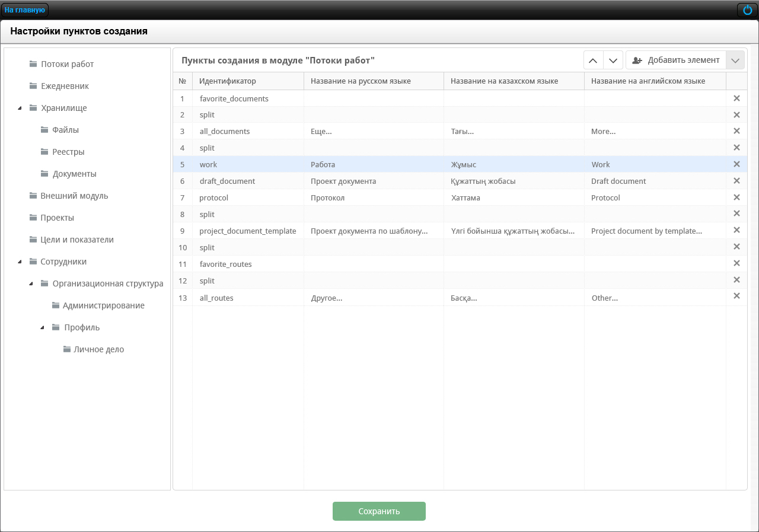Remove the favorite_routes row
Image resolution: width=759 pixels, height=532 pixels.
(736, 263)
